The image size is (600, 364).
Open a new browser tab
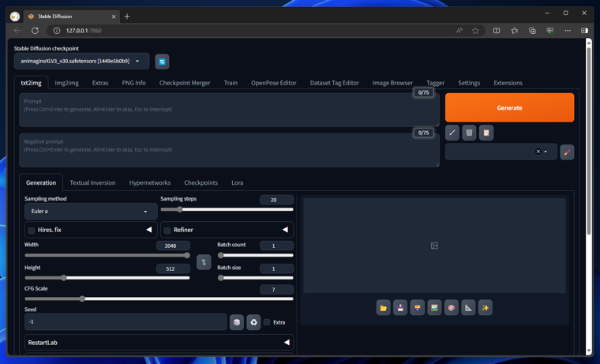[127, 17]
